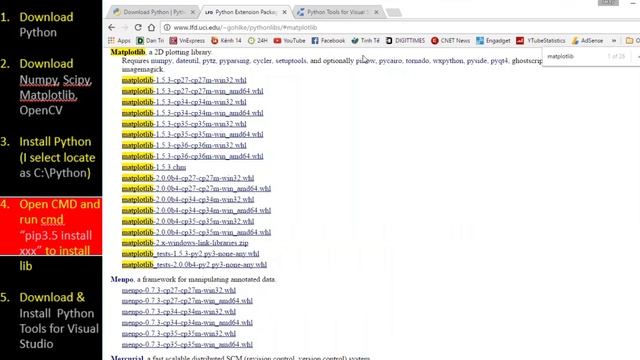640x360 pixels.
Task: Download matplotlib-1.5.3-cp34-cp34m-win_amd64.whl
Action: (x=192, y=113)
